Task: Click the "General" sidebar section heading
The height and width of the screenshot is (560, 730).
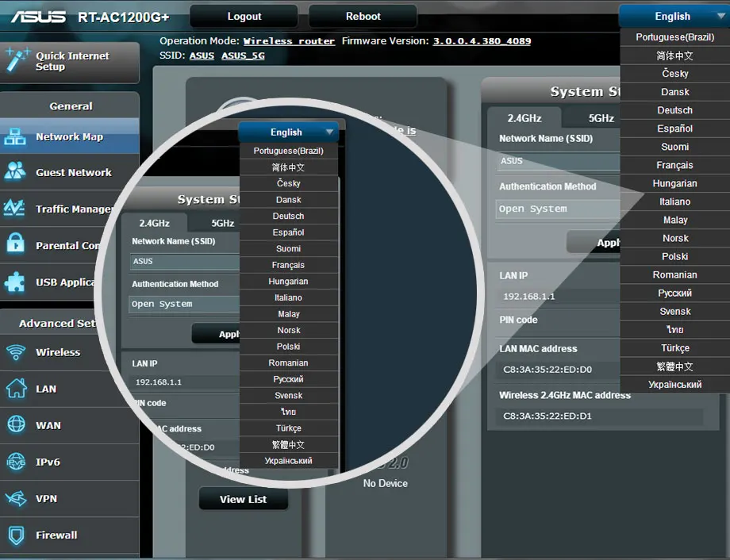Action: [71, 106]
